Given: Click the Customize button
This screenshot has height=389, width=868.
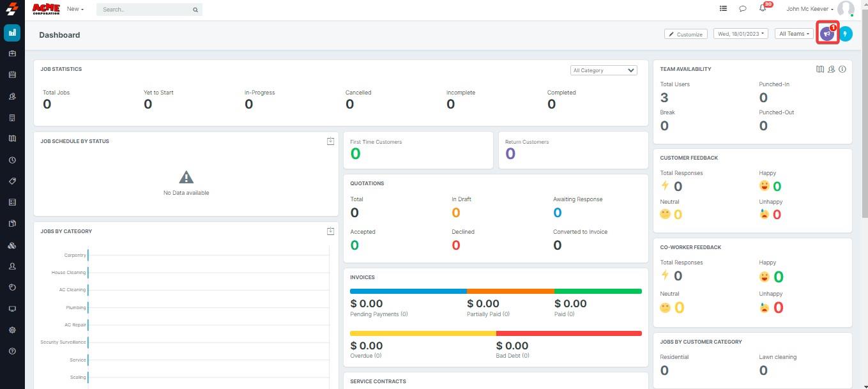Looking at the screenshot, I should point(686,34).
